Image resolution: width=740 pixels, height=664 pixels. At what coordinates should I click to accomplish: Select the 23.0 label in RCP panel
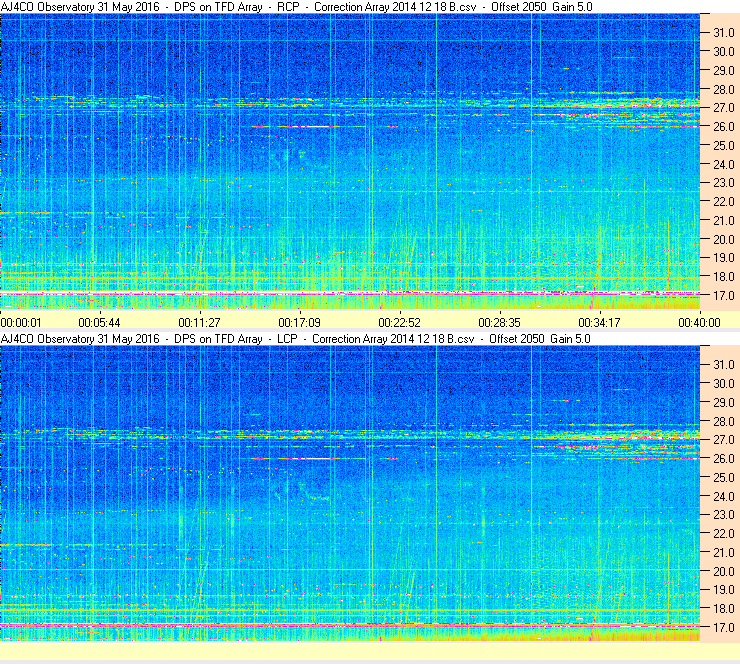723,183
